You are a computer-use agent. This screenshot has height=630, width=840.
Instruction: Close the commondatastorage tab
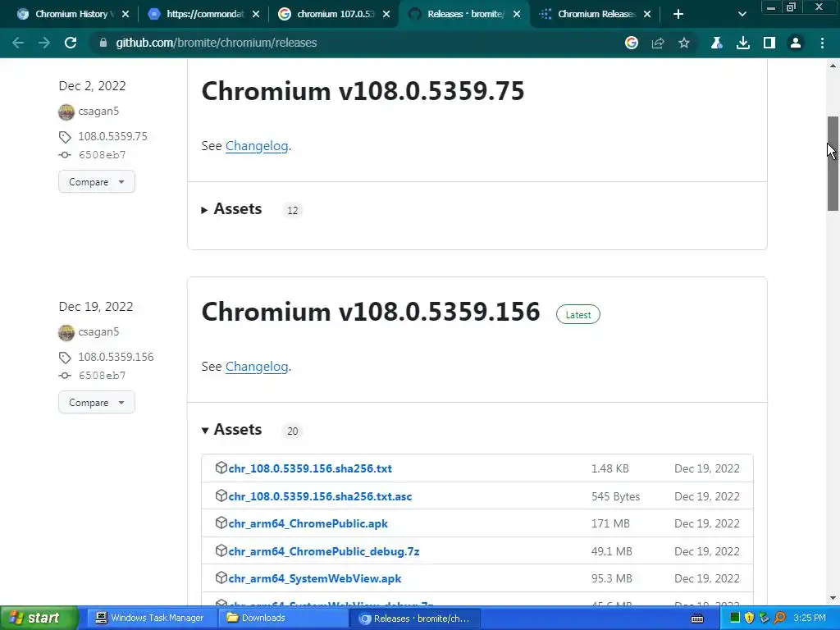click(256, 14)
